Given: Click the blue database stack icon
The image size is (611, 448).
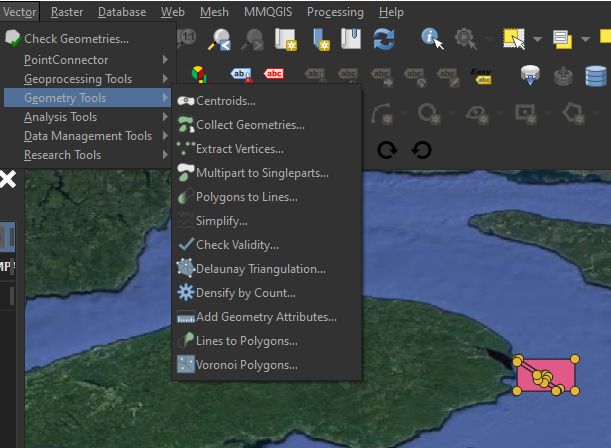Looking at the screenshot, I should 596,76.
